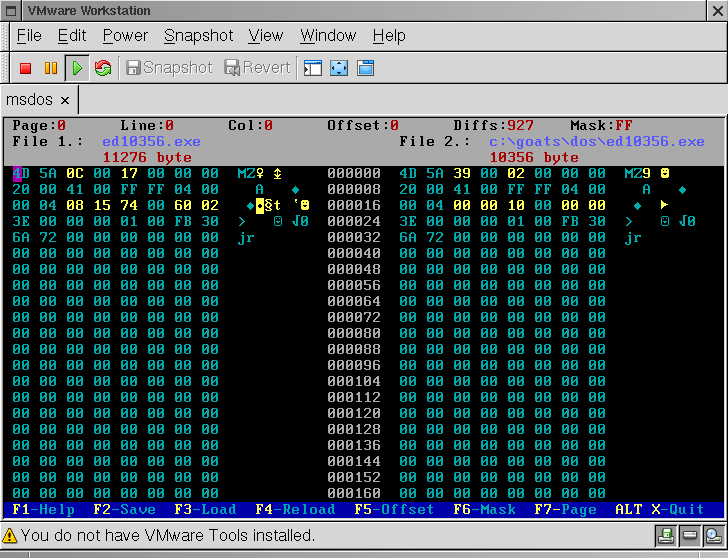Open the Edit menu

click(x=72, y=36)
